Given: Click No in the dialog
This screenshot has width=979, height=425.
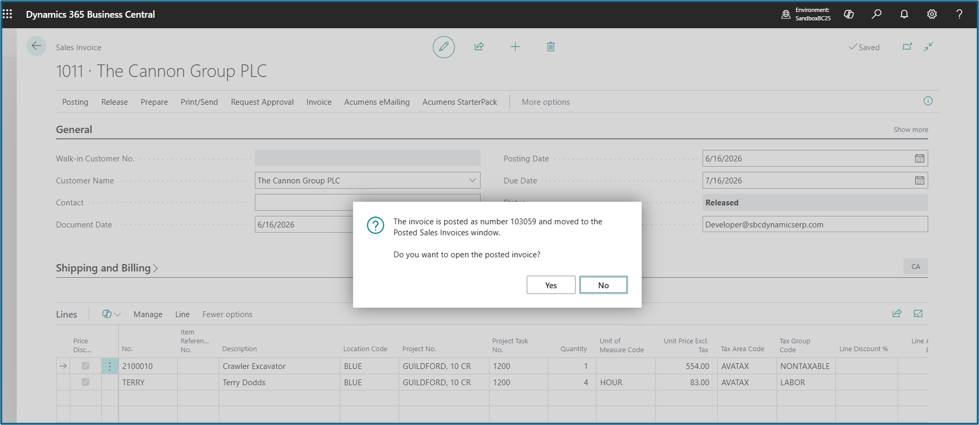Looking at the screenshot, I should click(x=603, y=285).
